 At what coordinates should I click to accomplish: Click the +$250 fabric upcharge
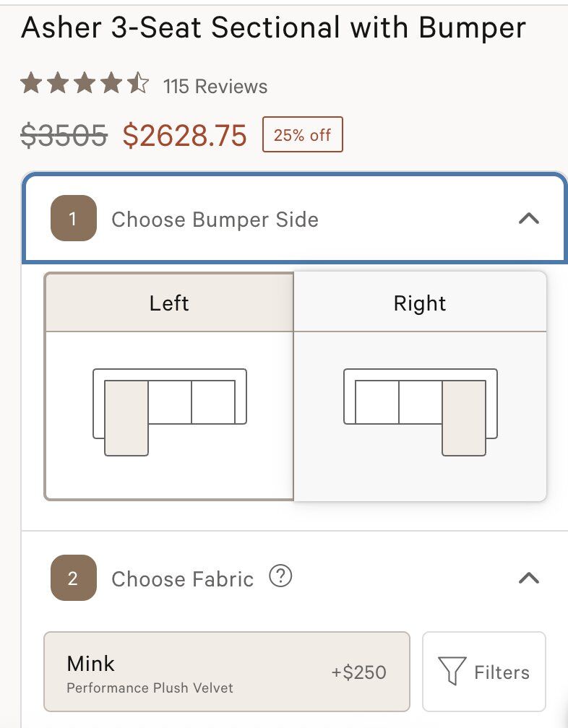click(358, 672)
